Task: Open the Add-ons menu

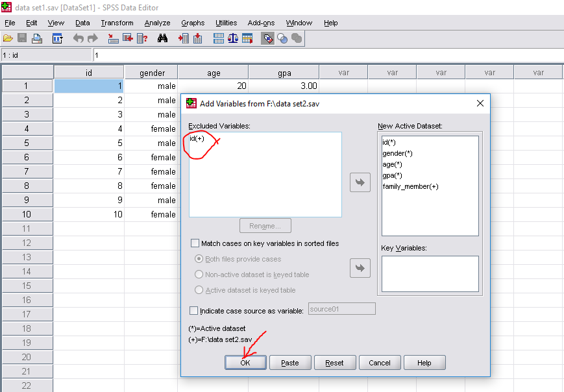Action: (x=261, y=23)
